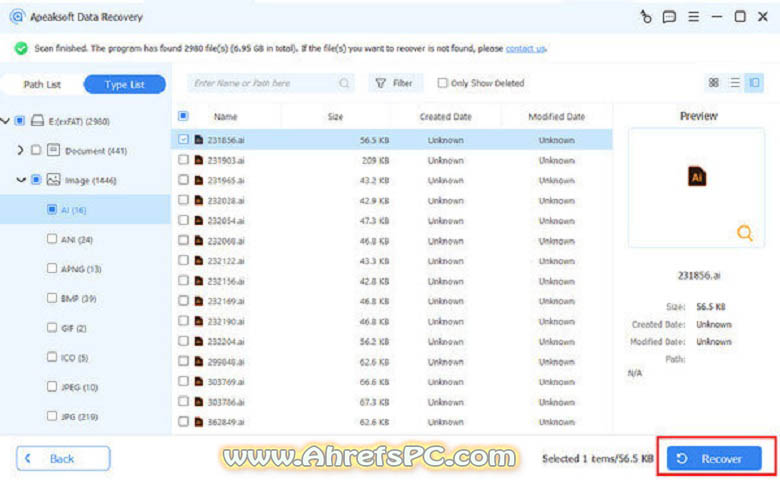Check the 231965.ai file checkbox
Screen dimensions: 780x480
pyautogui.click(x=183, y=180)
